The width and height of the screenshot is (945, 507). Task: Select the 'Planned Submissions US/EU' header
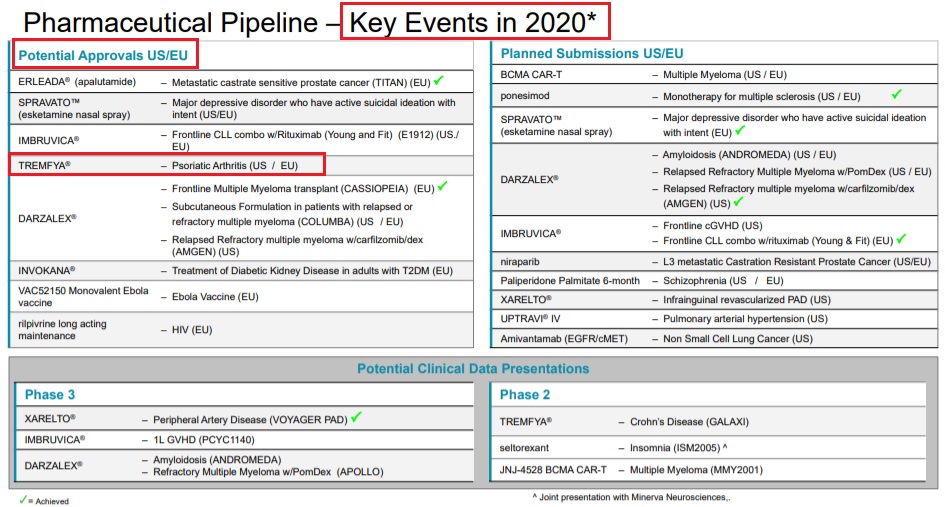[592, 53]
